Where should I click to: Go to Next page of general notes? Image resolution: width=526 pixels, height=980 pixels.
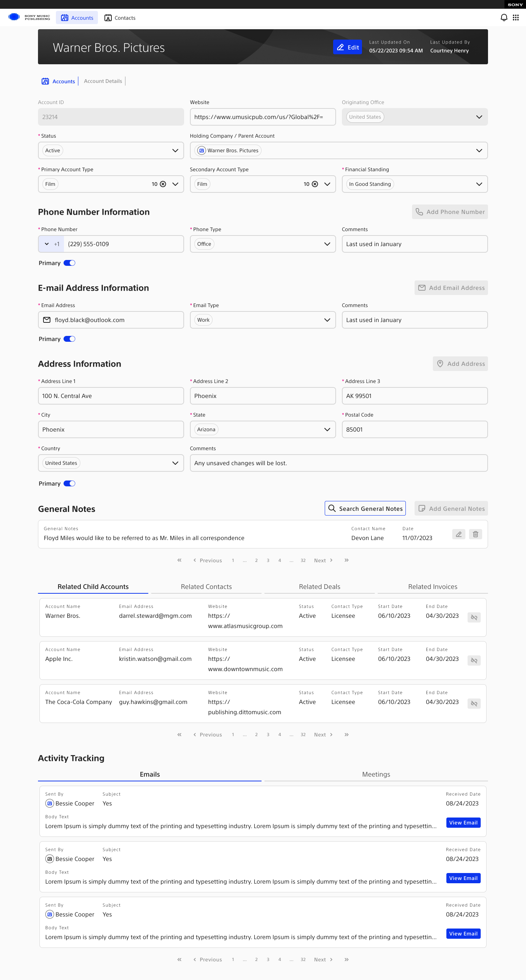[x=323, y=560]
